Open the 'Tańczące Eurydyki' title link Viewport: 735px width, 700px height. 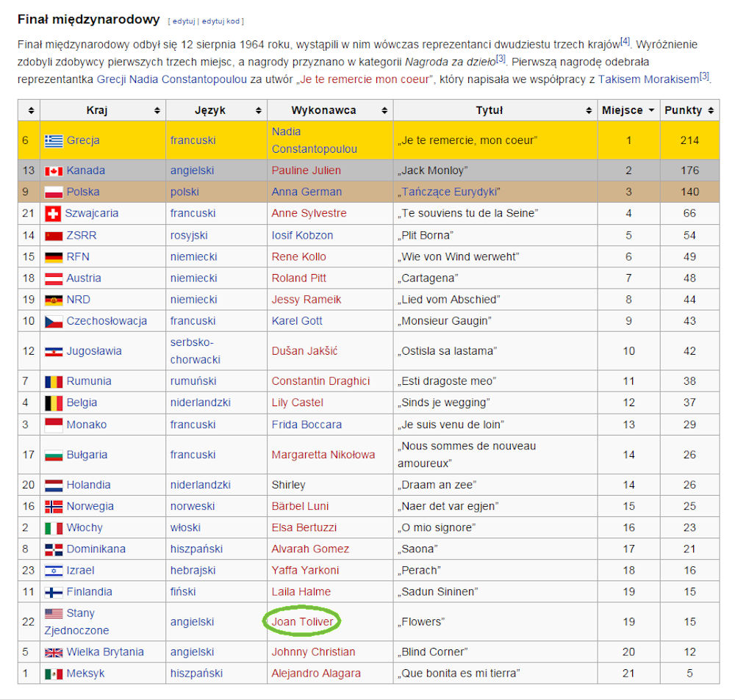coord(451,192)
